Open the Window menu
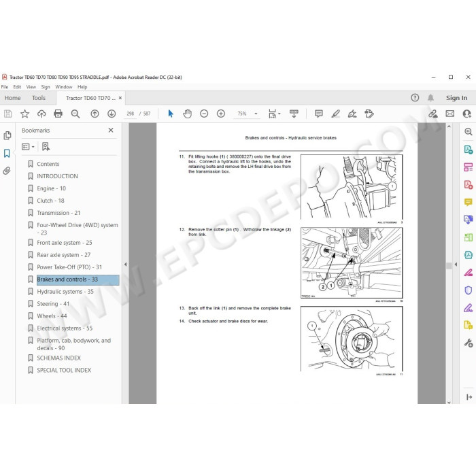The height and width of the screenshot is (476, 476). click(x=64, y=87)
